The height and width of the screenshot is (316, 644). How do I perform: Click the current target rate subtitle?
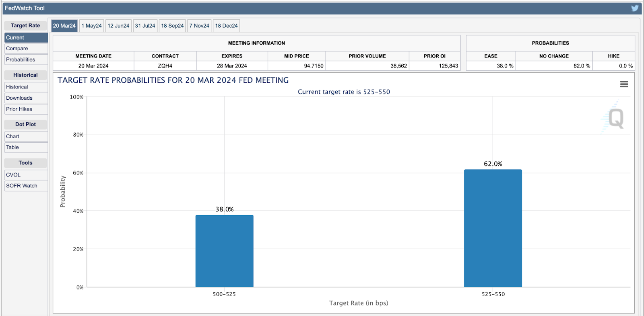(x=344, y=92)
